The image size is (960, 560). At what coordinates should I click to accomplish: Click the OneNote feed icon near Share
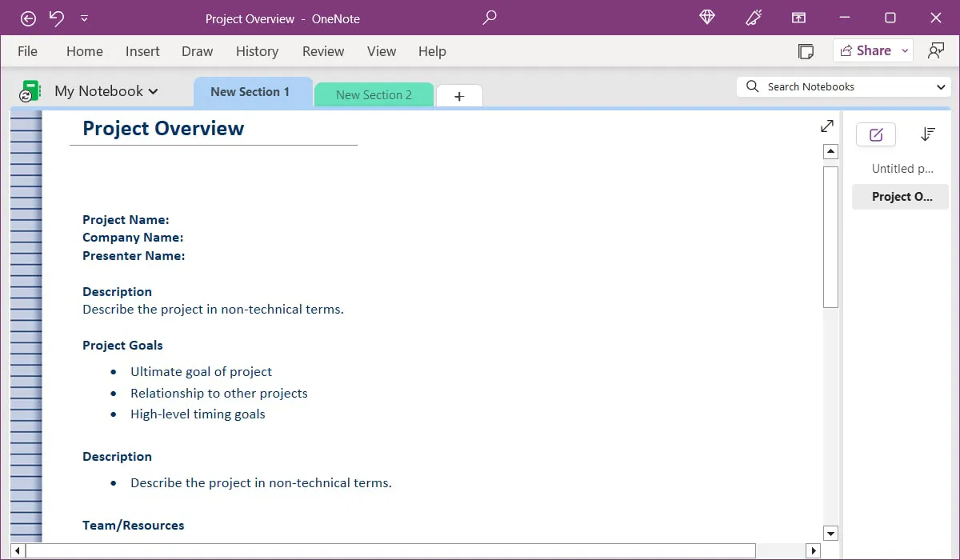[806, 50]
